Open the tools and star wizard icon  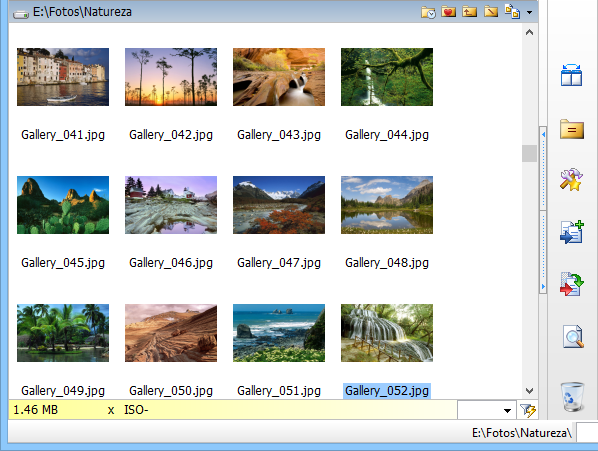[571, 179]
